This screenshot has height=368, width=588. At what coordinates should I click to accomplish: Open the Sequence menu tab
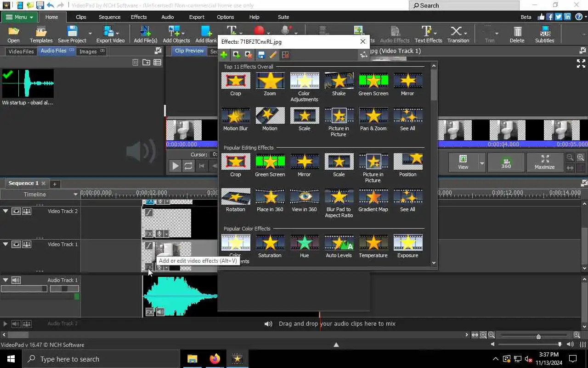pos(109,17)
